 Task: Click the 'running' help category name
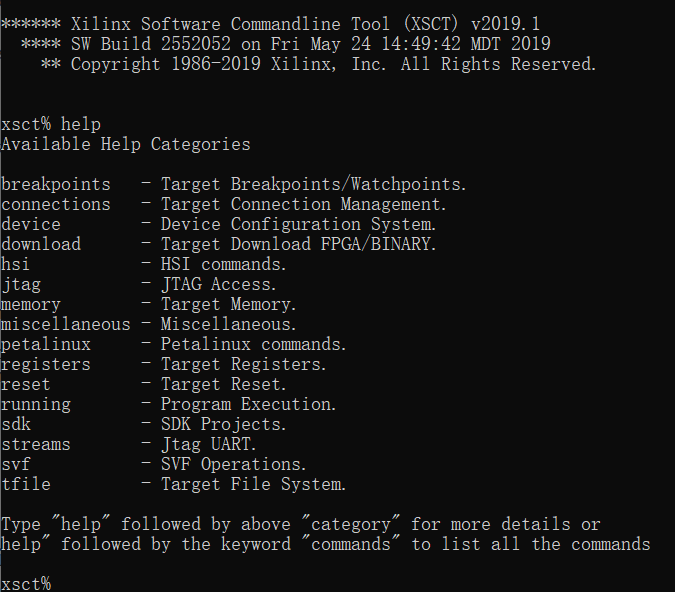36,405
